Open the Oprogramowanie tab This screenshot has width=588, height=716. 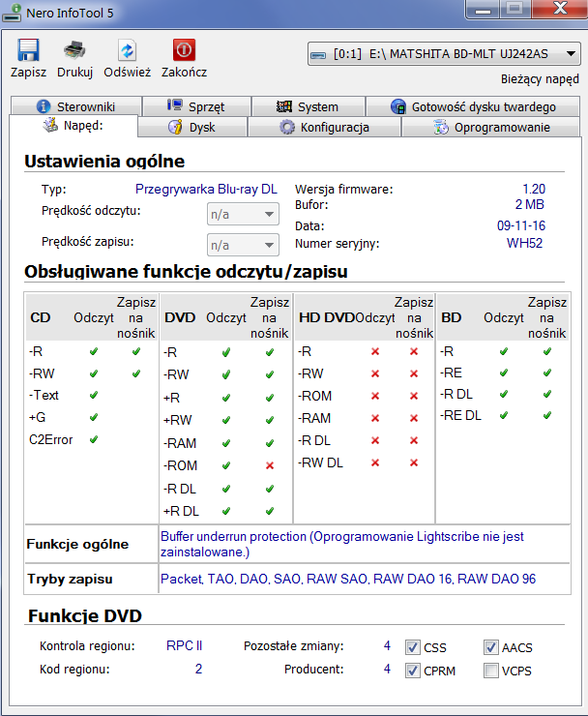(x=491, y=127)
